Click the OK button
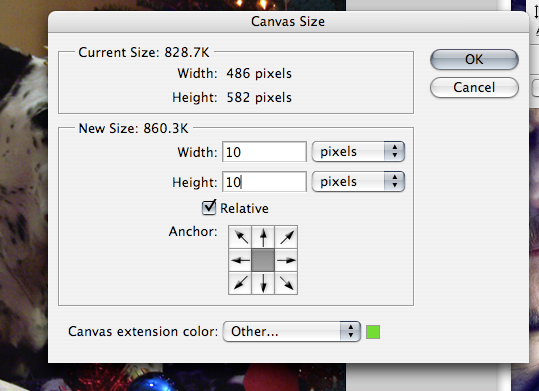 (x=474, y=59)
